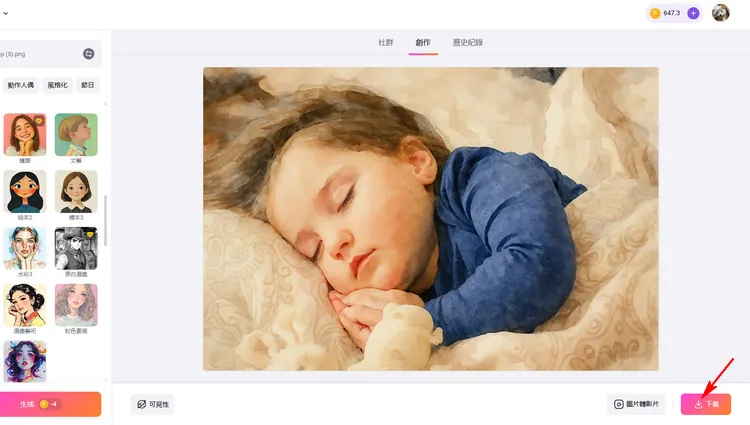This screenshot has width=750, height=425.
Task: Choose the black-and-white cowboy manga style
Action: pyautogui.click(x=76, y=249)
